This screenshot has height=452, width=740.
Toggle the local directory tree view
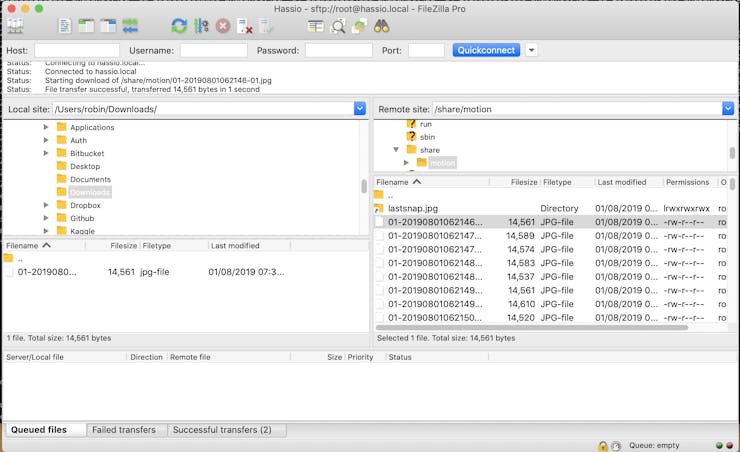click(x=86, y=26)
